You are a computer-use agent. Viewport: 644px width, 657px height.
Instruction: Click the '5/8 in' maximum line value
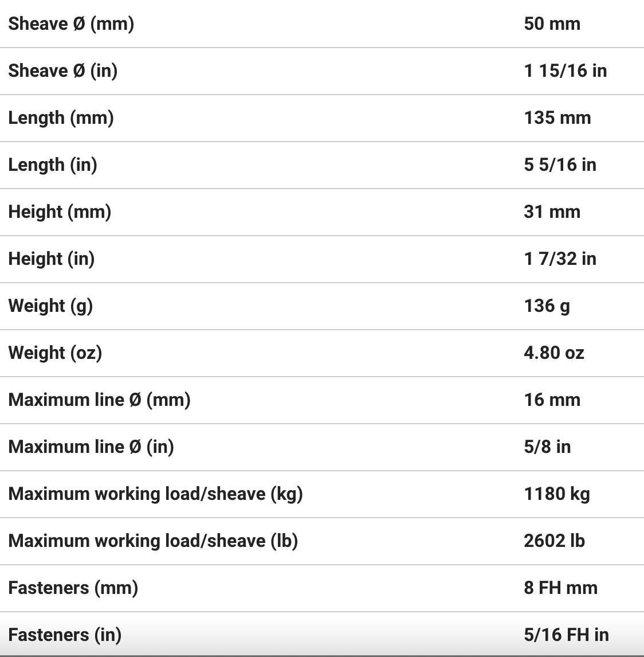(x=547, y=447)
